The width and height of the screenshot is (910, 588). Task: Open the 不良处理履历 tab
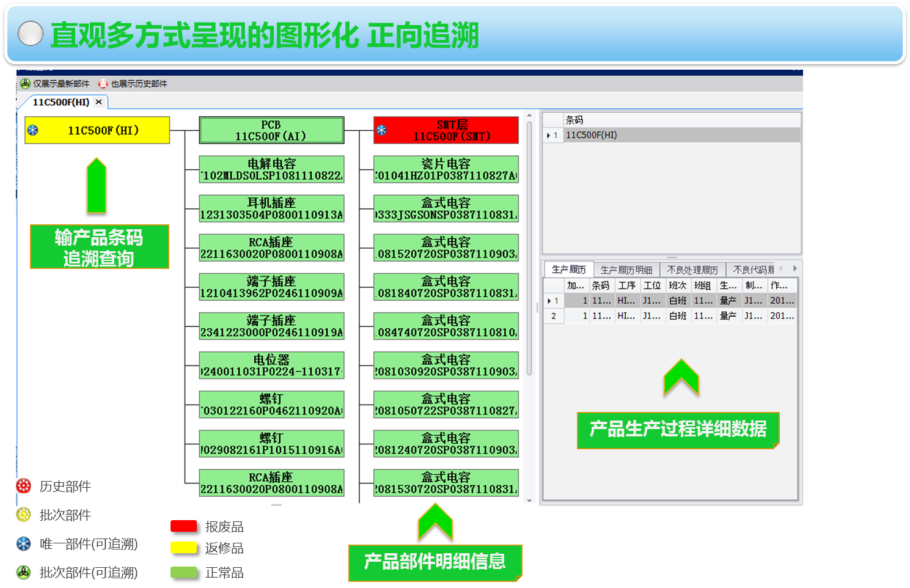click(694, 269)
